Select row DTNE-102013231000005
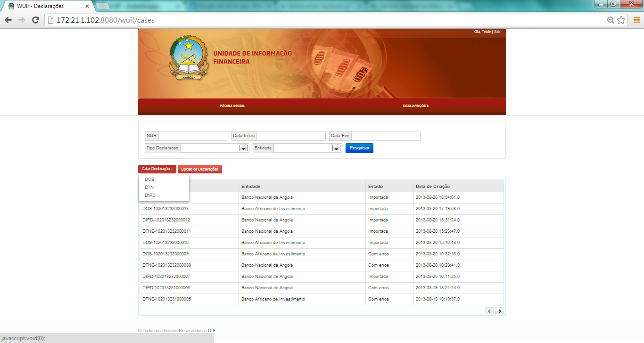 tap(321, 299)
